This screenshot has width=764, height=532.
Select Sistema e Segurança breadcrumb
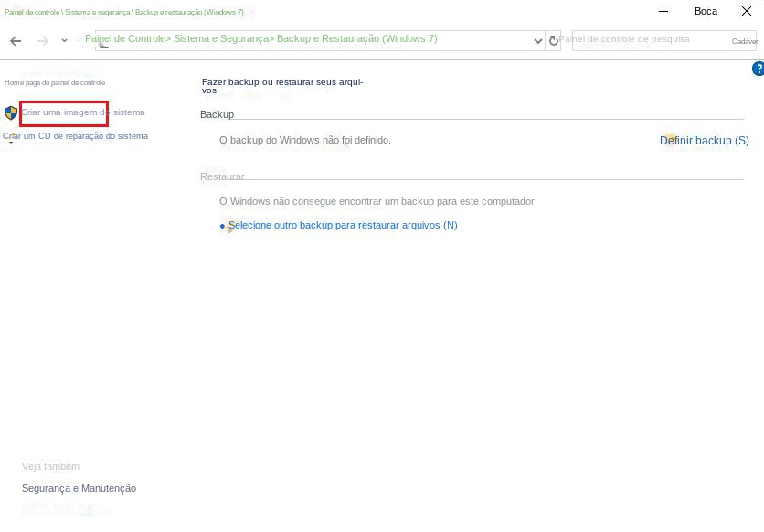[x=220, y=39]
